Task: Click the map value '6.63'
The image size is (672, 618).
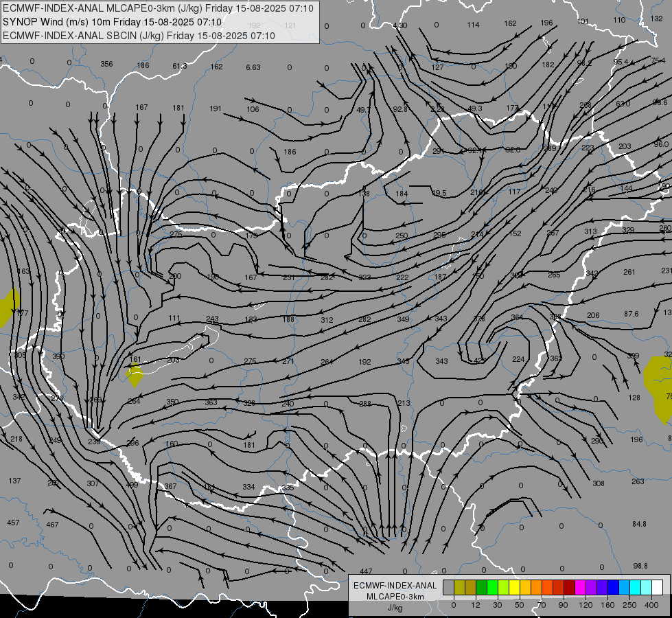Action: coord(253,67)
